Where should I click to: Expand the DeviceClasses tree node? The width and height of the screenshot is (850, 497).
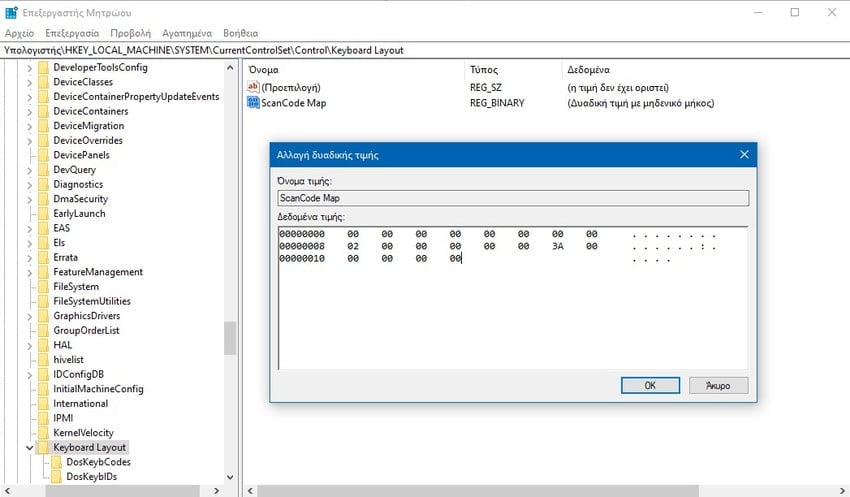pos(29,82)
